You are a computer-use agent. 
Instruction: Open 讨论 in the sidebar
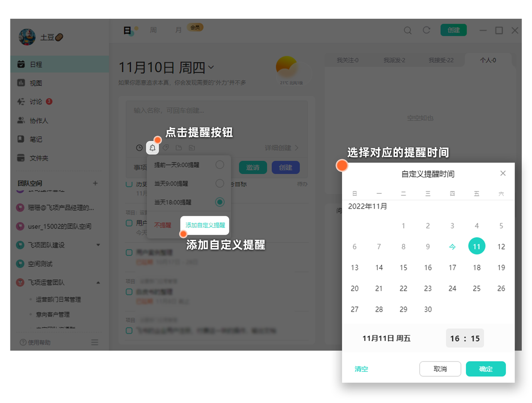click(x=36, y=102)
